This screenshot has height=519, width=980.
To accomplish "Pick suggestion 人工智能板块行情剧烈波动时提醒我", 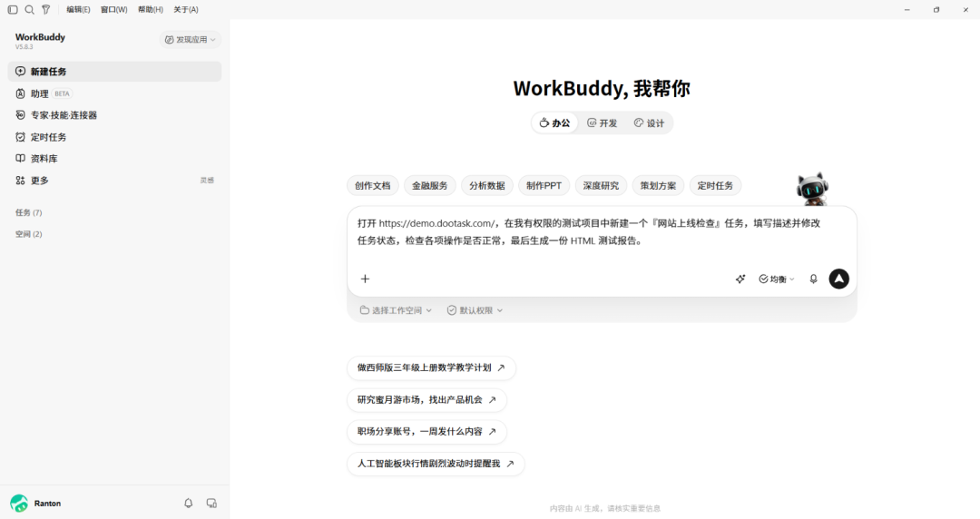I will tap(436, 464).
